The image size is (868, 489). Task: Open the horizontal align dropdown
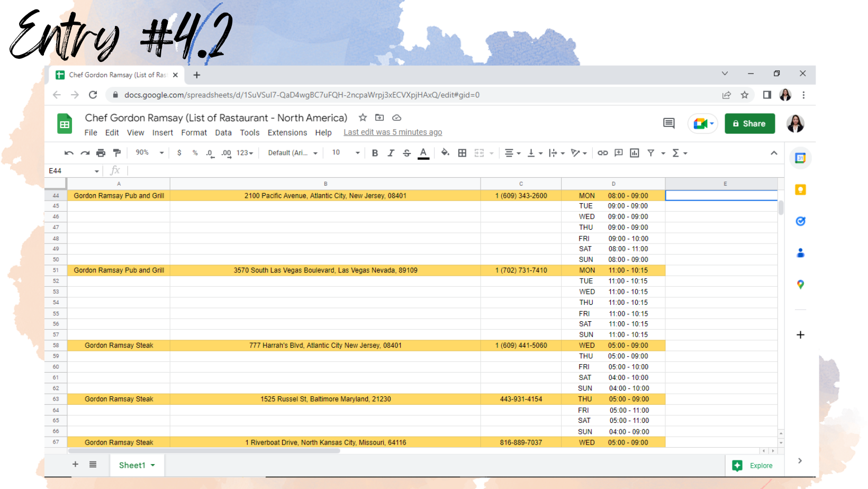coord(512,153)
